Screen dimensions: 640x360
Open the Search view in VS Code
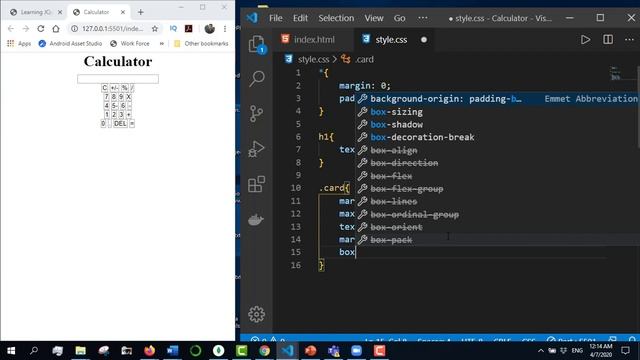pyautogui.click(x=257, y=78)
